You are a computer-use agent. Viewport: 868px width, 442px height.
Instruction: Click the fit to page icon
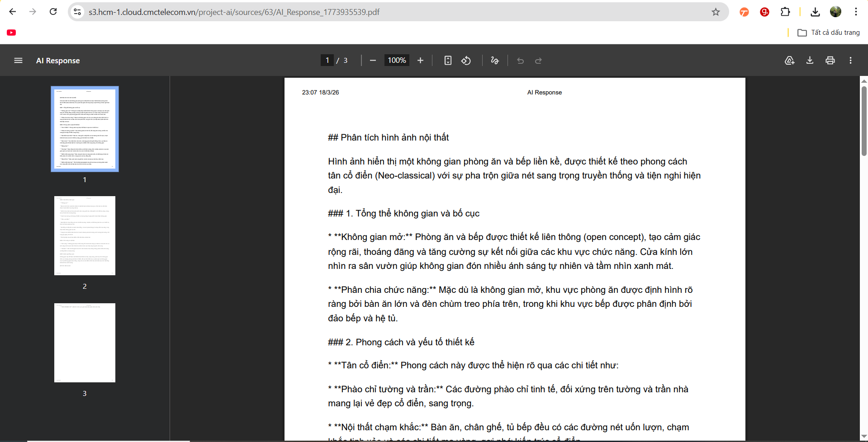pos(448,61)
